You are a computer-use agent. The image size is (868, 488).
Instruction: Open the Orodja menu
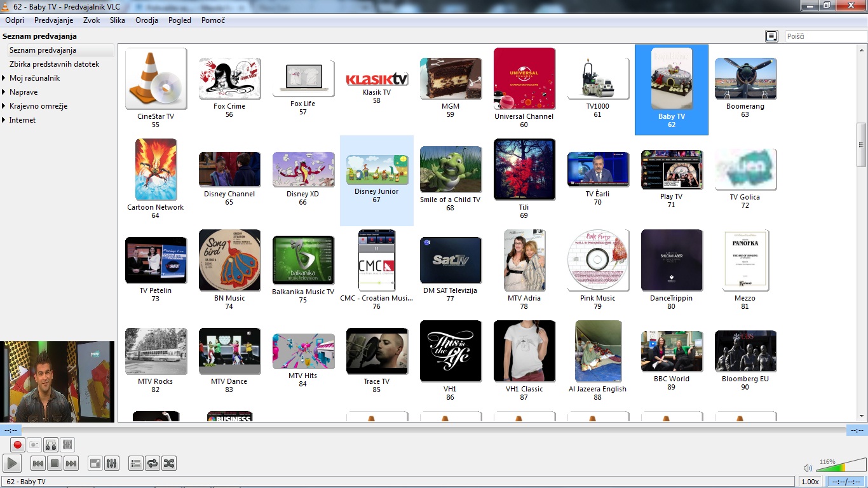[147, 20]
